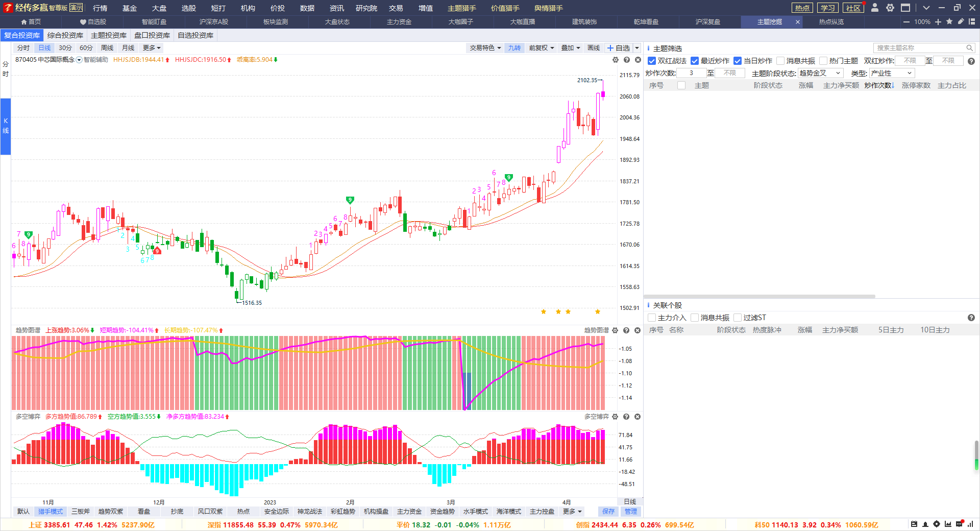Click the target crosshair icon in status bar
The image size is (980, 531).
(x=936, y=524)
